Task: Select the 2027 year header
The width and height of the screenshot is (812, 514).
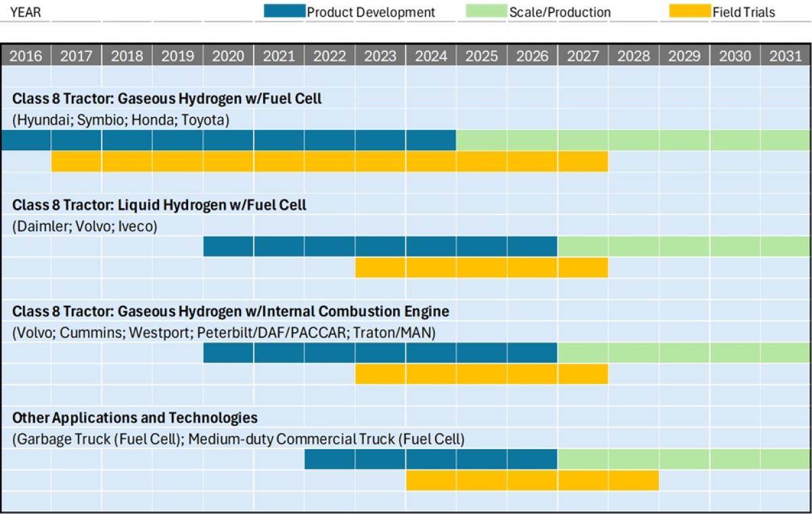Action: point(583,56)
